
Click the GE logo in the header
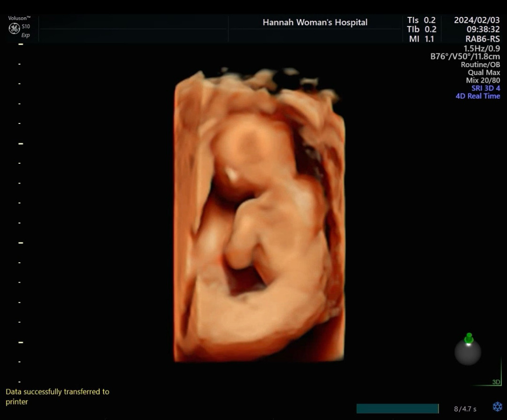point(14,29)
